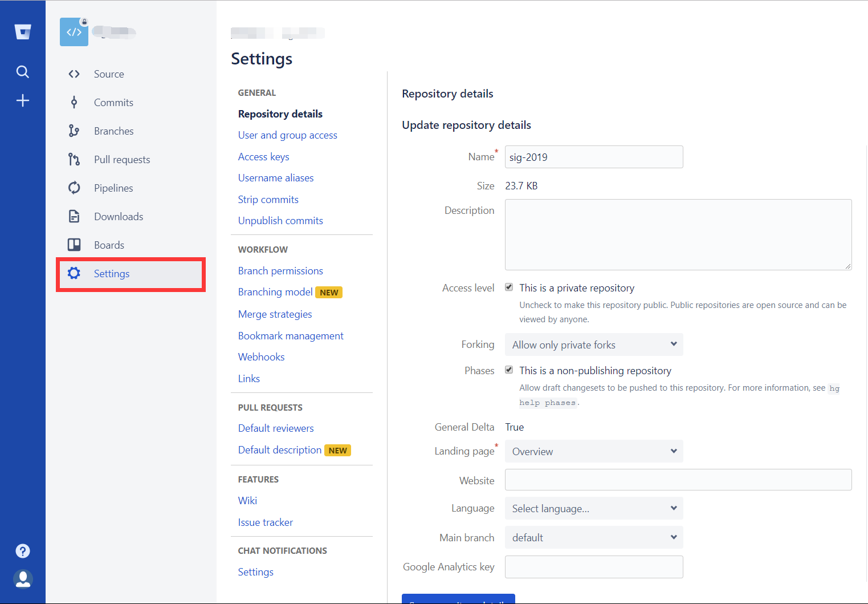This screenshot has width=868, height=604.
Task: Disable the non-publishing repository option
Action: [x=509, y=370]
